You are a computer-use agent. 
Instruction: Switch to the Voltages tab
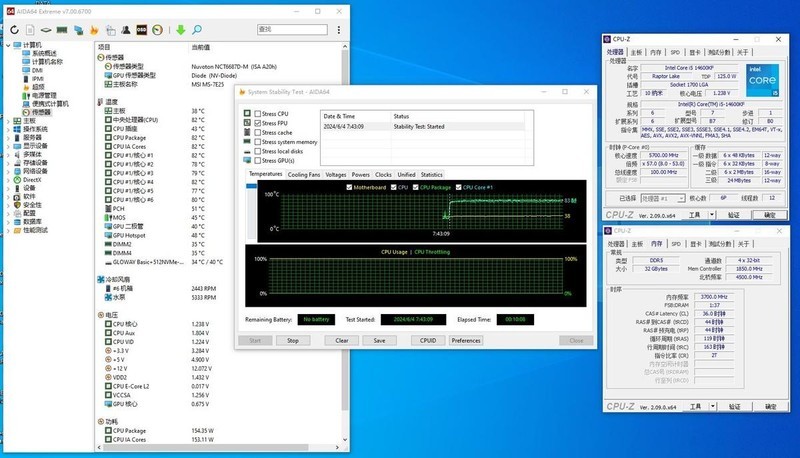[x=335, y=175]
